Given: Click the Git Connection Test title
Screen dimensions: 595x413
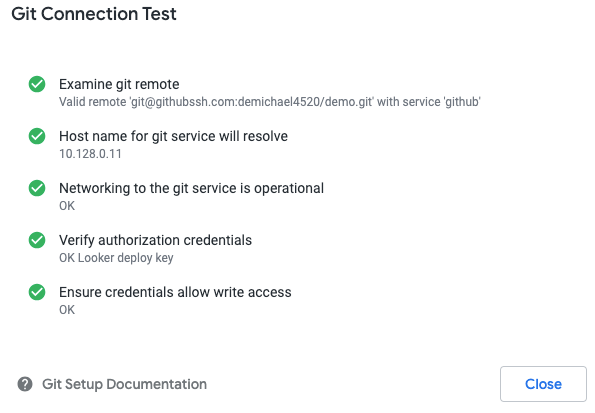Looking at the screenshot, I should click(x=94, y=14).
